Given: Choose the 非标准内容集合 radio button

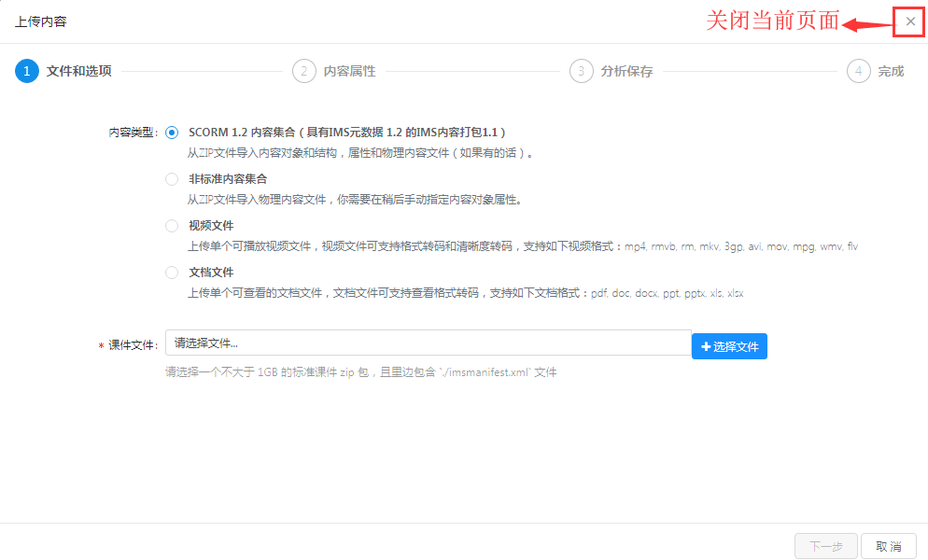Looking at the screenshot, I should [172, 179].
